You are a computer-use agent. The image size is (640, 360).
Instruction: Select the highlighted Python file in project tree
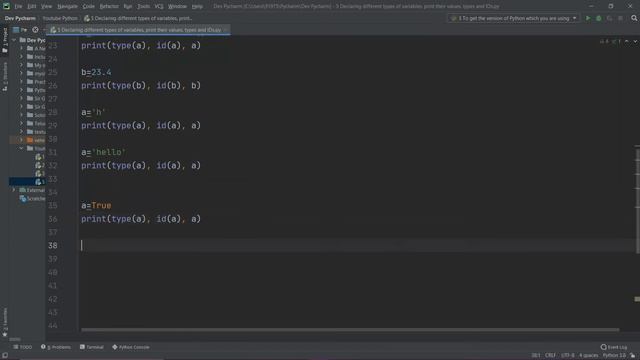click(x=27, y=182)
